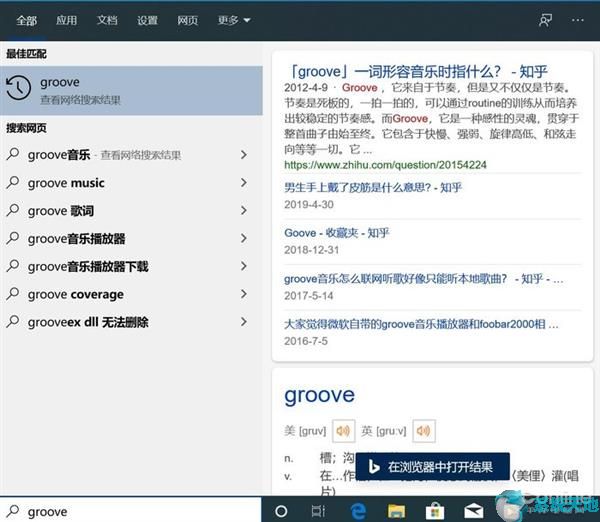Switch to the 网页 tab

pos(188,20)
